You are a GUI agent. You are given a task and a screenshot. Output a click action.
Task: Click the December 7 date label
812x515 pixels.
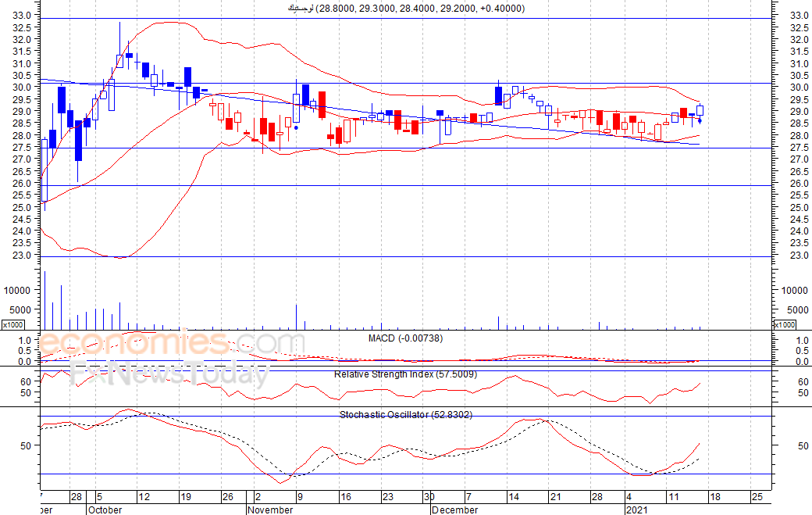[468, 497]
